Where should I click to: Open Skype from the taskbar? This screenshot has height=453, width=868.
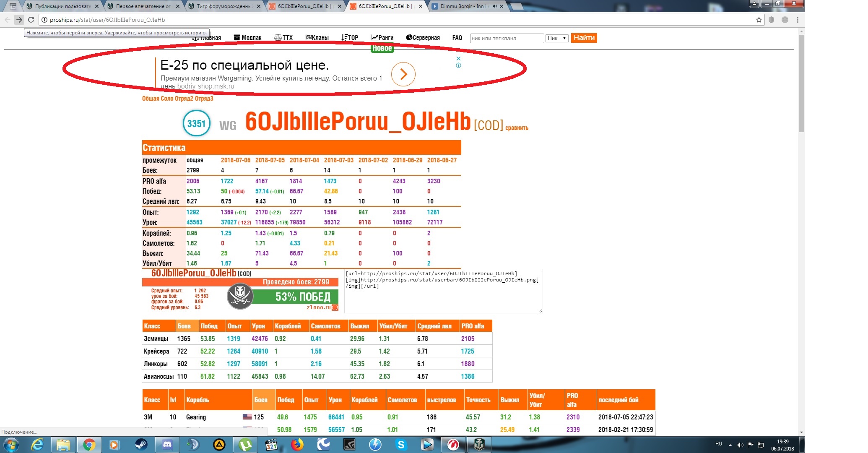(401, 445)
